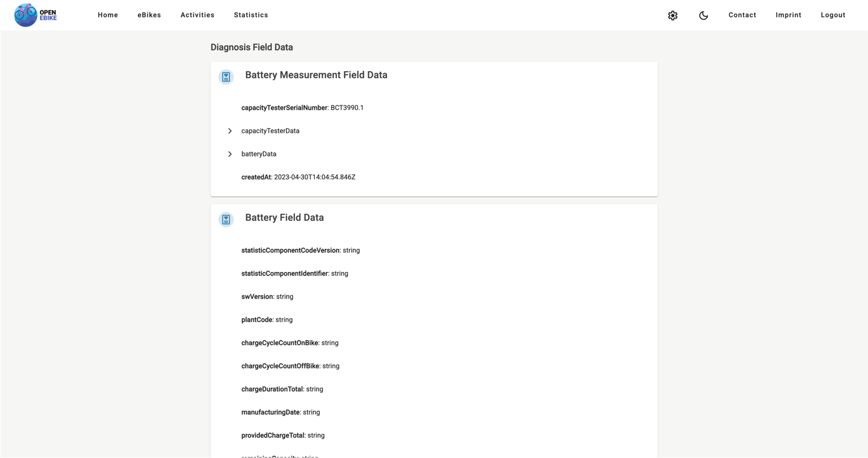Select the capacityTesterSerialNumber value BCT3990.1
The image size is (868, 458).
[x=347, y=107]
